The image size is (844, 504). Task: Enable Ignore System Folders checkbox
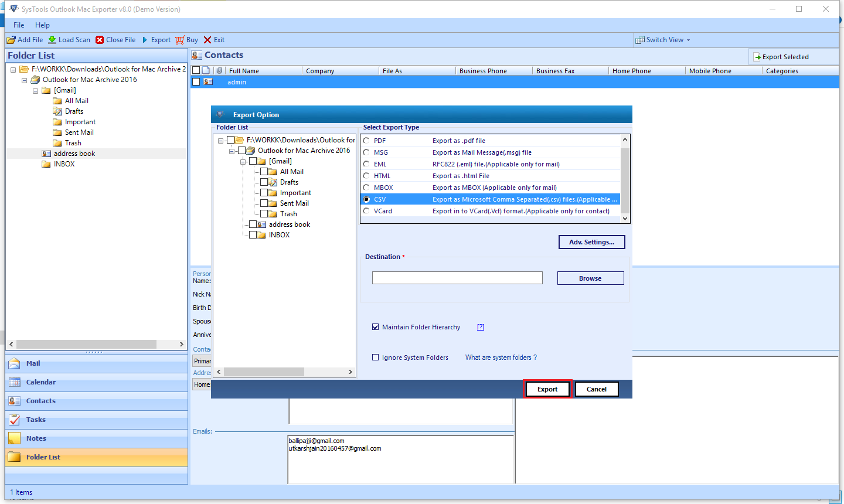click(x=376, y=357)
